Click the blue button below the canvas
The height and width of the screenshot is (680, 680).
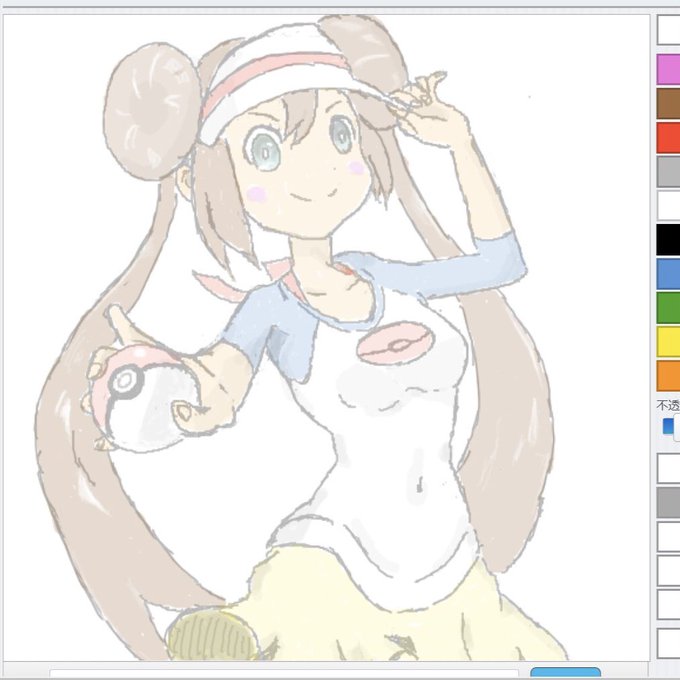[x=566, y=673]
